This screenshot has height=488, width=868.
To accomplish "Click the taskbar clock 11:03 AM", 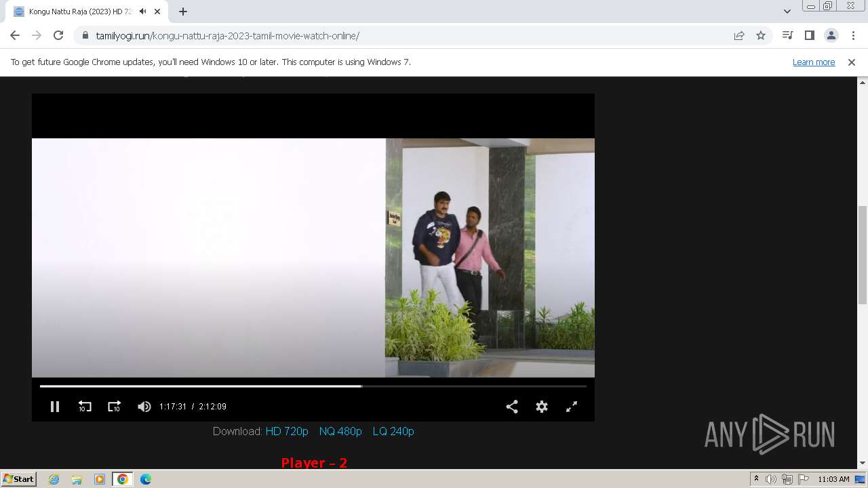I will click(x=833, y=479).
